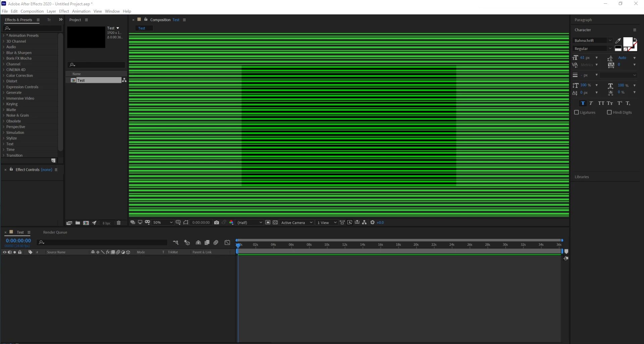Create a new folder in Project panel
The image size is (644, 344).
tap(77, 223)
